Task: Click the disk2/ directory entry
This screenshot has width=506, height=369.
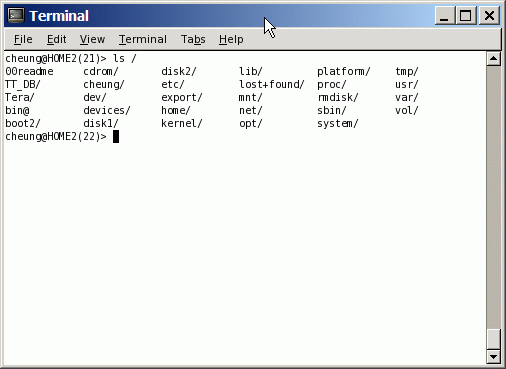Action: 179,71
